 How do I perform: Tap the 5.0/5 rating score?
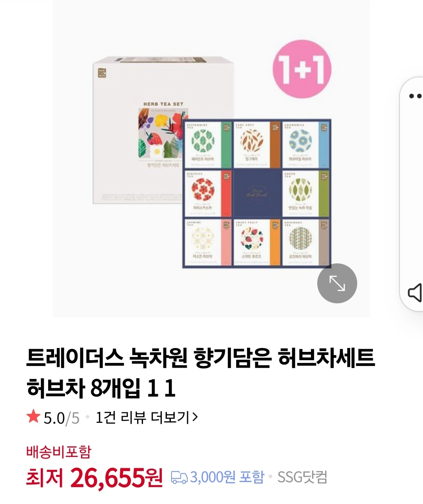click(x=61, y=418)
